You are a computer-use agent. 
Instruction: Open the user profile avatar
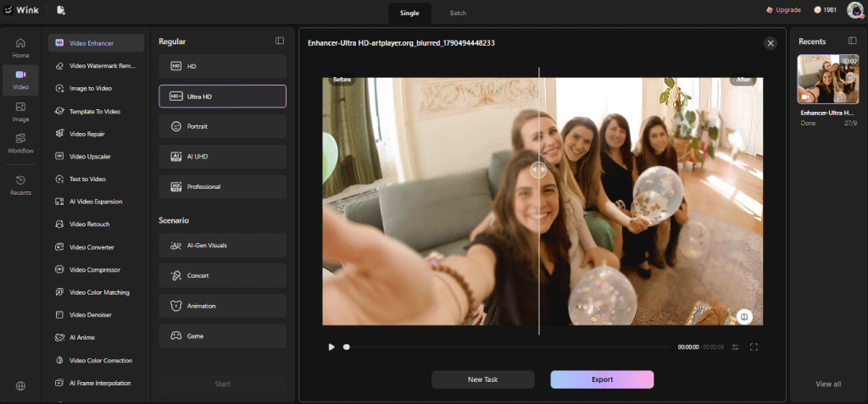coord(855,10)
